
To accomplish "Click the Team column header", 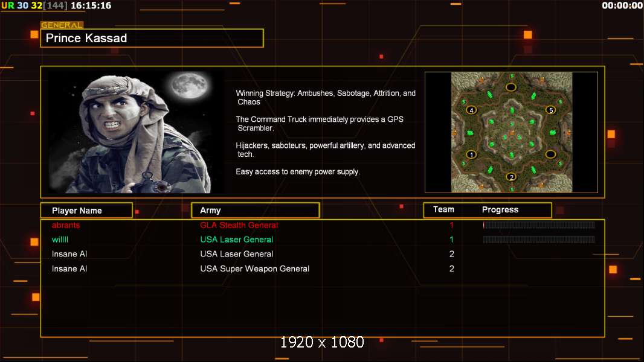I will coord(443,209).
